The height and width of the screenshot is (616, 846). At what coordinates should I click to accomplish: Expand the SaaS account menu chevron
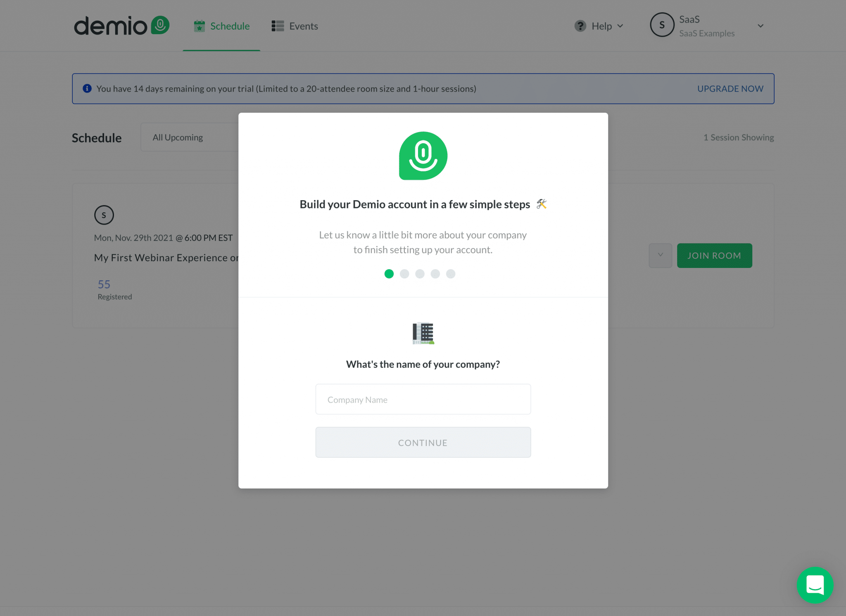click(760, 26)
